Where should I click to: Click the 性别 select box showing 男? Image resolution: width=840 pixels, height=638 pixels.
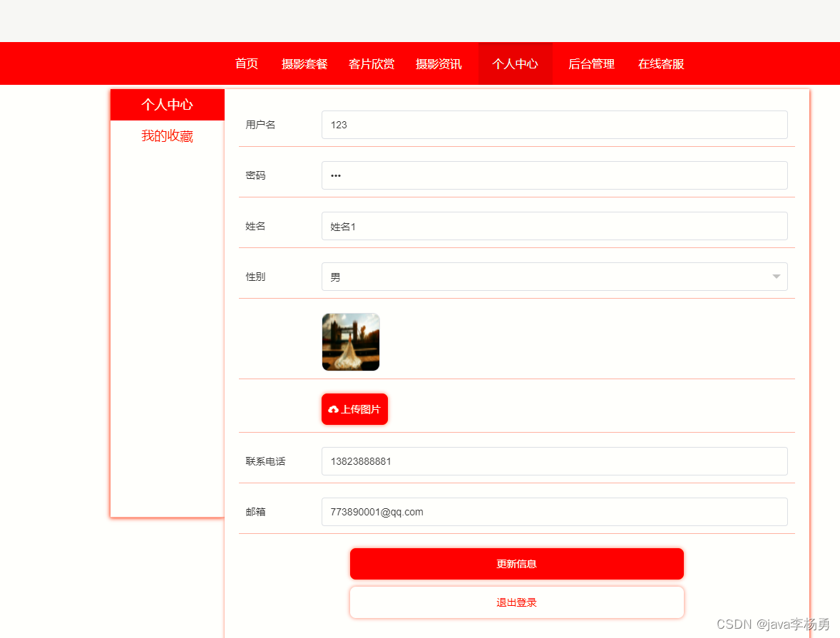tap(555, 277)
